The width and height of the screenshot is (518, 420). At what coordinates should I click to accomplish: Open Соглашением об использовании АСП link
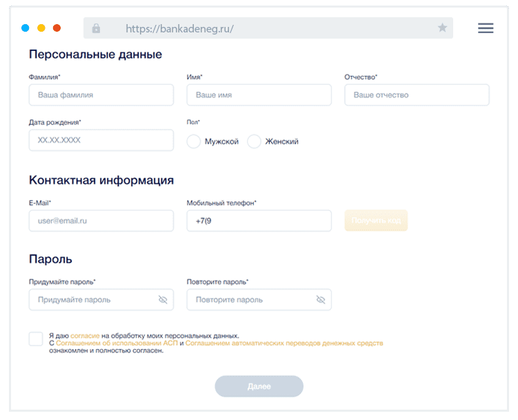coord(116,343)
